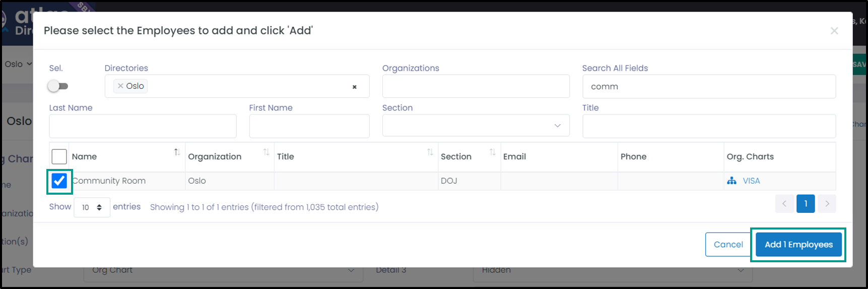Image resolution: width=868 pixels, height=289 pixels.
Task: Go to next results page
Action: coord(827,204)
